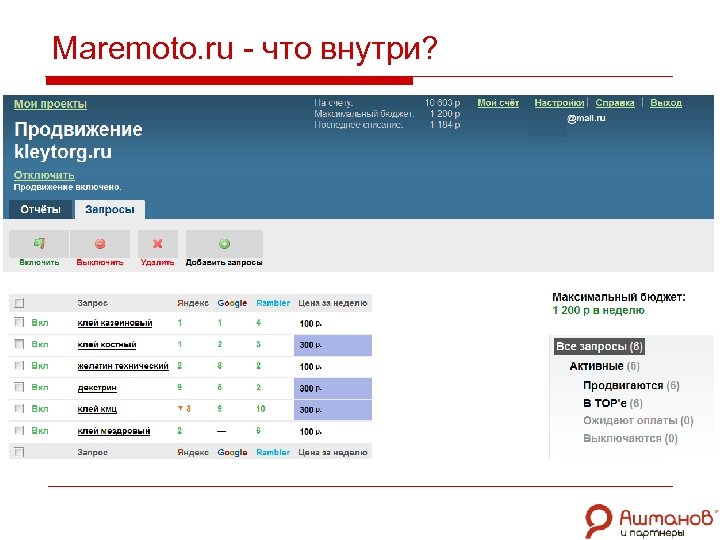Click the Вкл status of декстрин
This screenshot has width=720, height=540.
click(39, 388)
